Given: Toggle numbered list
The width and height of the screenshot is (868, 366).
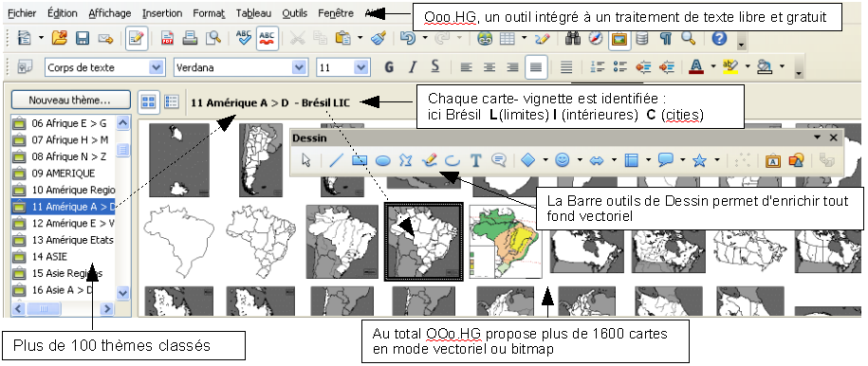Looking at the screenshot, I should click(597, 67).
